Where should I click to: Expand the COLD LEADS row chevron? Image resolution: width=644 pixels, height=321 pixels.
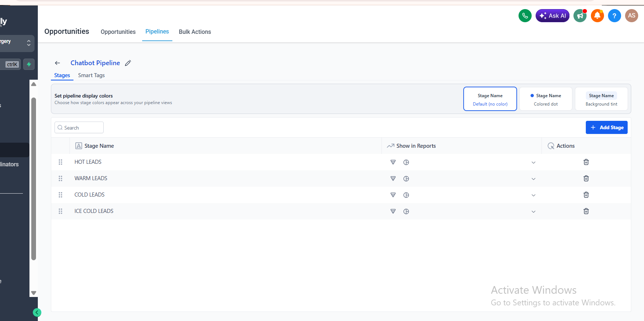(533, 195)
